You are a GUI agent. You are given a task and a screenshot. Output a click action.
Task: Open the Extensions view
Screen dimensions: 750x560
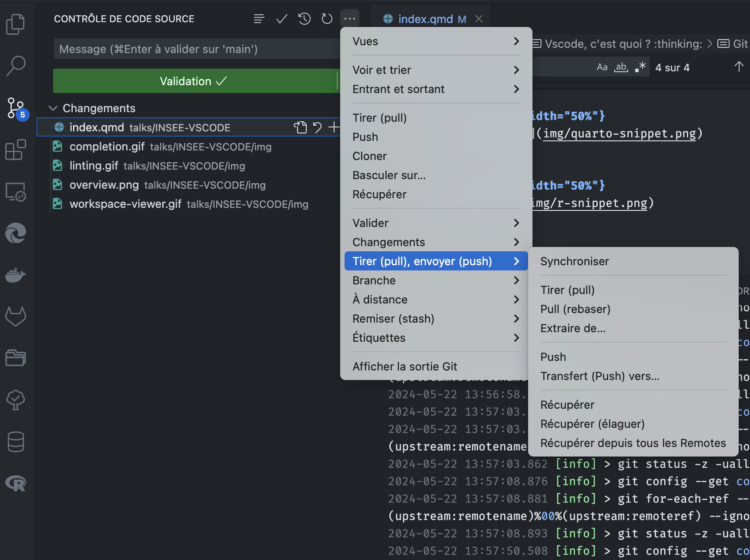point(16,150)
